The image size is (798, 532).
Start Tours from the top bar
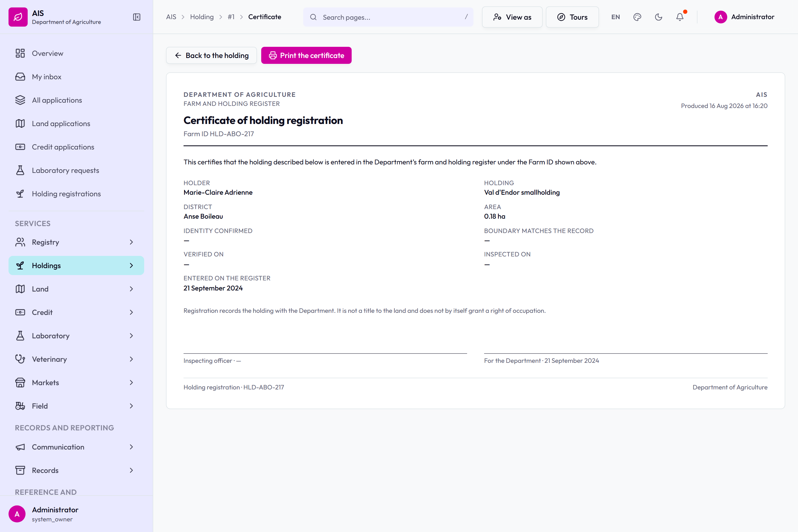click(572, 17)
